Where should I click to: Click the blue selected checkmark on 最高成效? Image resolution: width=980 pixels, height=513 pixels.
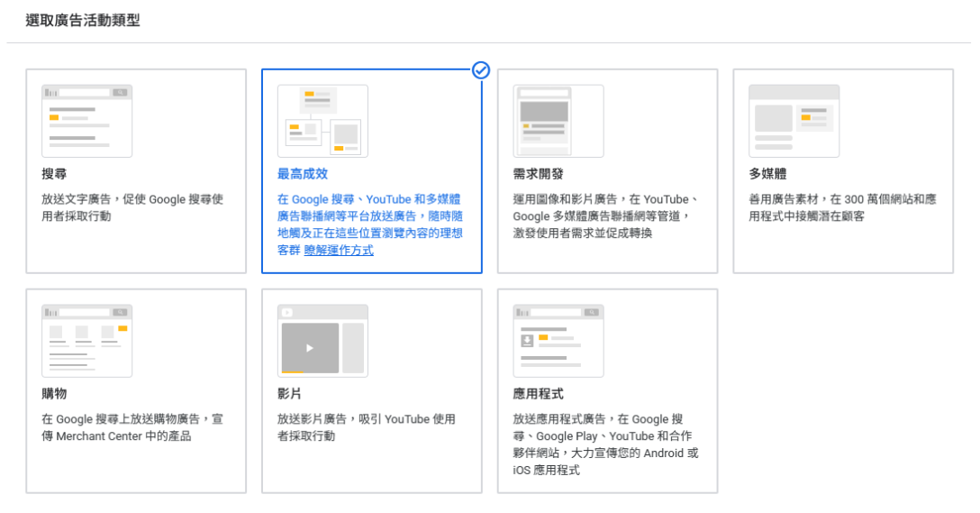click(481, 70)
